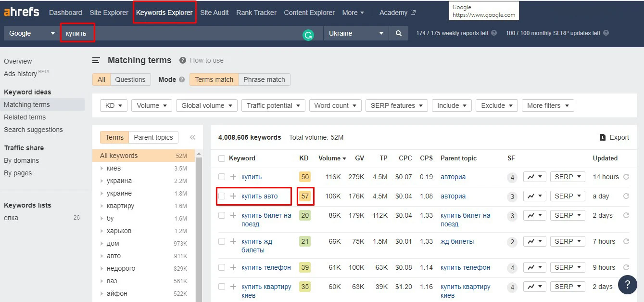The height and width of the screenshot is (302, 644).
Task: Collapse the terms sidebar with double chevron
Action: [192, 137]
